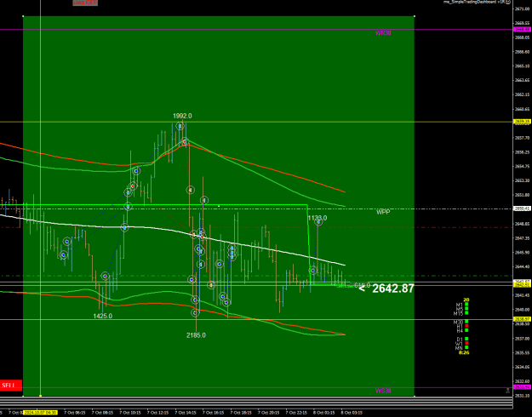Screen dimensions: 532x417
Task: Click the 2185.0 swing low label
Action: 196,335
